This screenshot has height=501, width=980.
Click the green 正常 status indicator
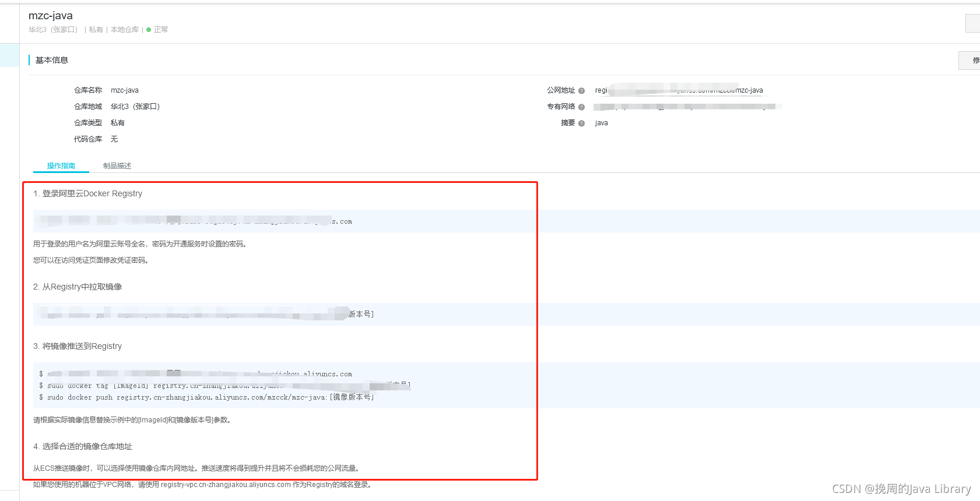click(157, 30)
